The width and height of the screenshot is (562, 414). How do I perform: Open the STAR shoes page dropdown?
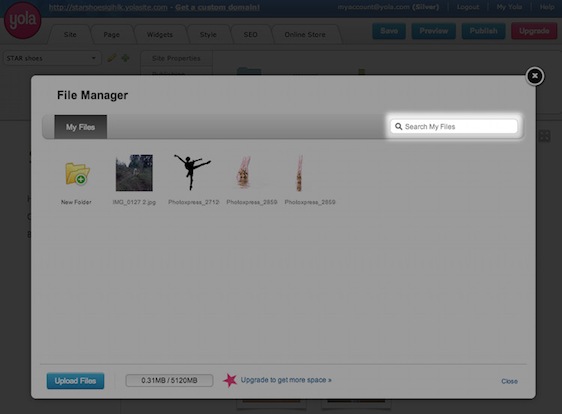[x=52, y=58]
